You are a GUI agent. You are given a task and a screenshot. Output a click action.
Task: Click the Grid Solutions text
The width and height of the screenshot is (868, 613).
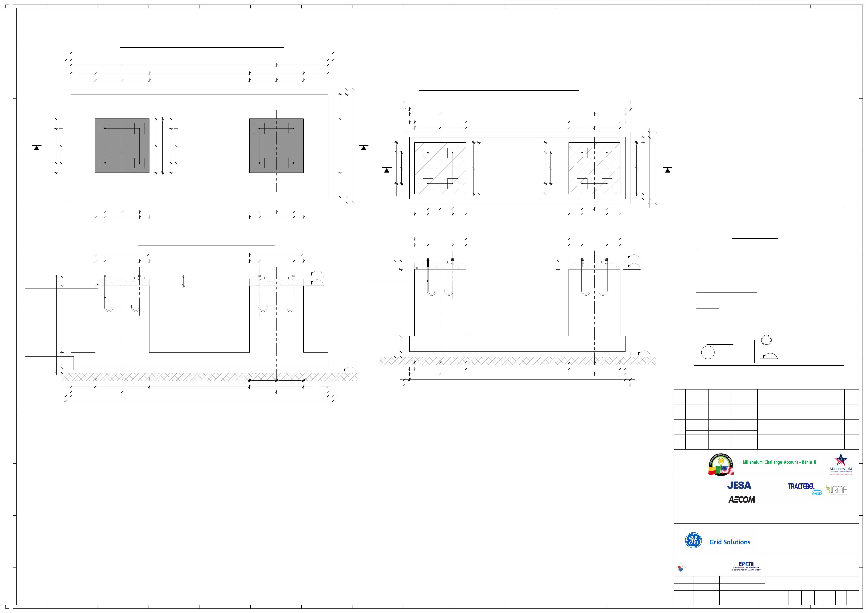730,542
